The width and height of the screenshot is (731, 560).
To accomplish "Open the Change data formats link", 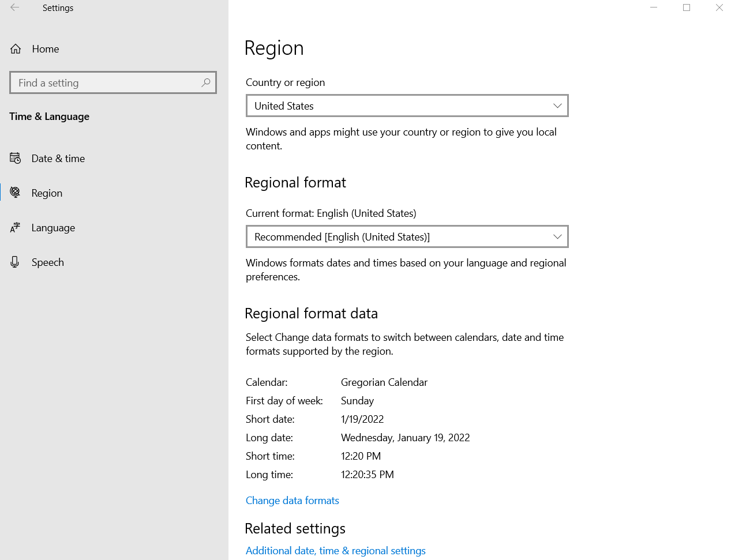I will pos(293,501).
